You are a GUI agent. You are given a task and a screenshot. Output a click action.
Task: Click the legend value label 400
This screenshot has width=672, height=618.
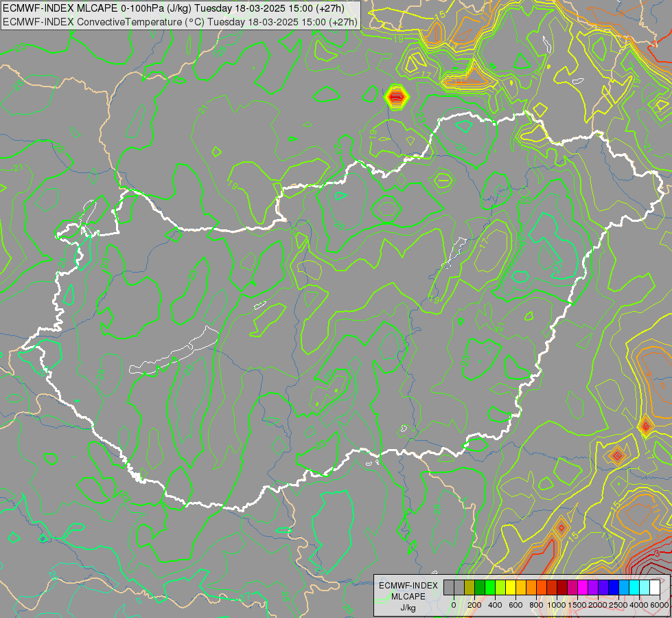tap(495, 605)
